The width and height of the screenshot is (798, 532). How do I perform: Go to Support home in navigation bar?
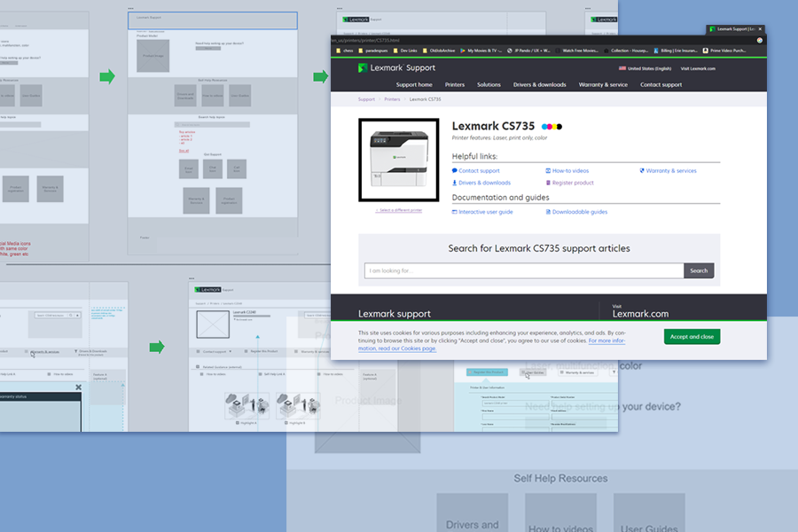(414, 85)
